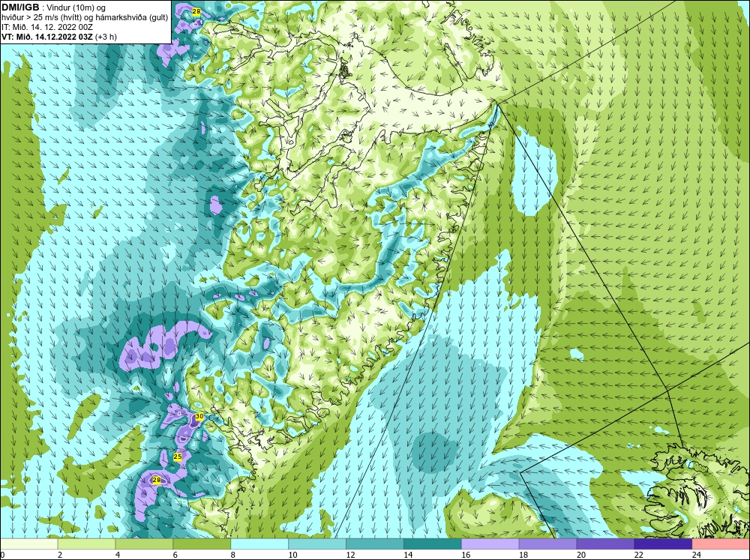Click the yellow gust label 30
This screenshot has height=560, width=750.
[x=199, y=417]
